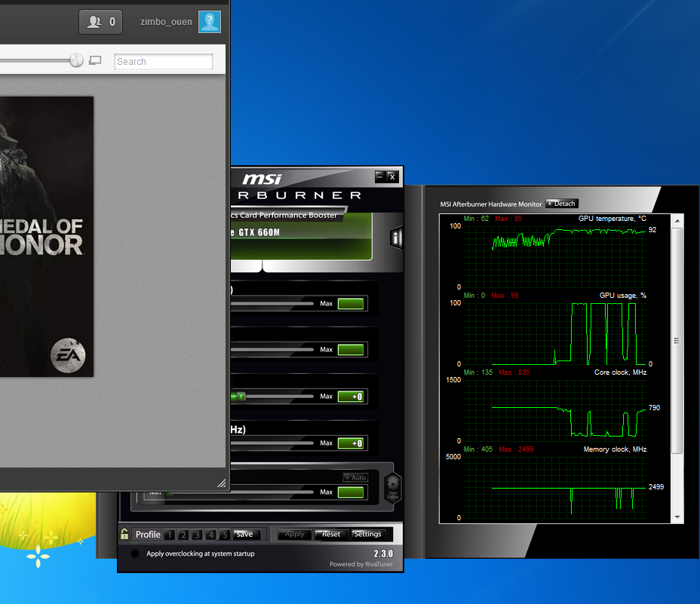
Task: Focus the Origin Search field
Action: pos(164,62)
